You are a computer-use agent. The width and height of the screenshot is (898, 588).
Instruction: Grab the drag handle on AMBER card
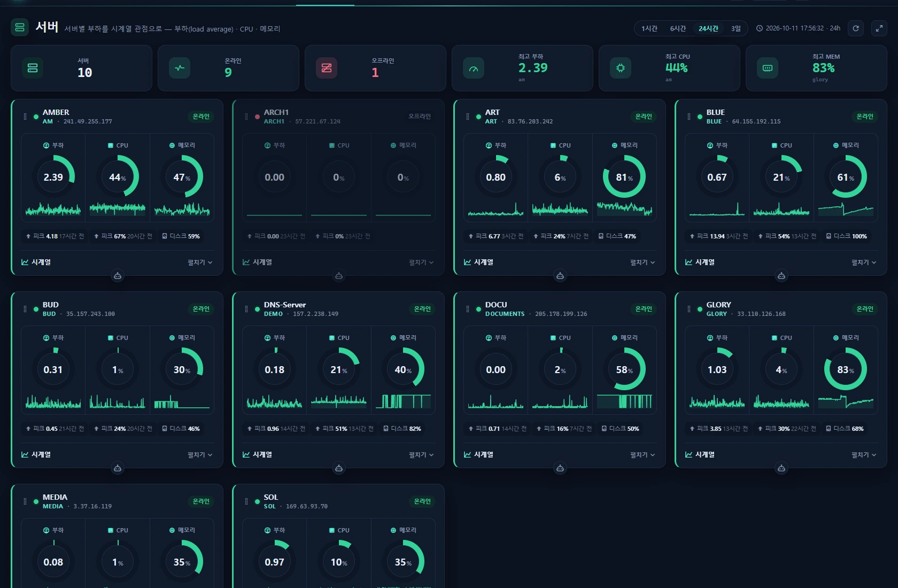(25, 117)
